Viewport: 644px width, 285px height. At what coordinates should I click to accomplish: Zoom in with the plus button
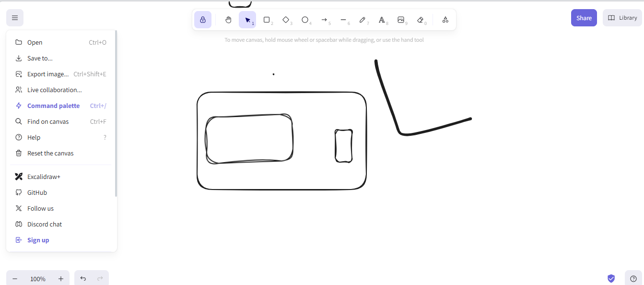tap(61, 279)
